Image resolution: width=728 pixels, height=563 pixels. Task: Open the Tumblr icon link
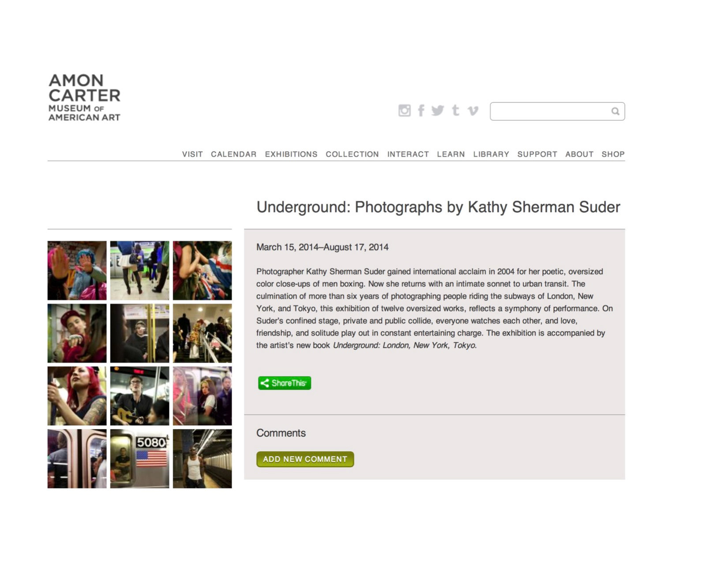click(455, 110)
